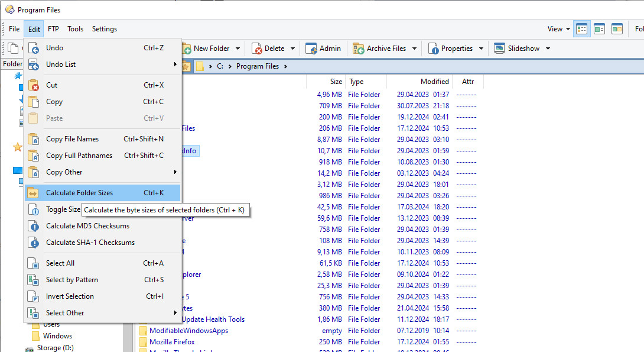The width and height of the screenshot is (644, 352).
Task: Open the Archive Files dropdown arrow
Action: pyautogui.click(x=414, y=49)
